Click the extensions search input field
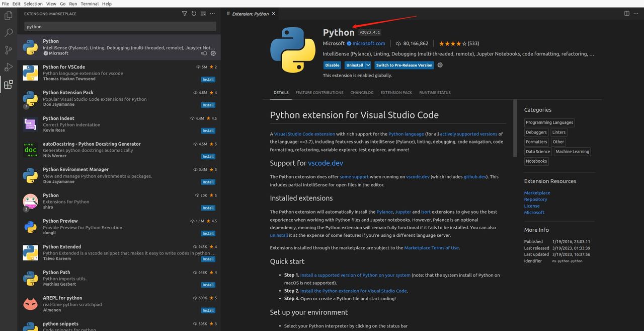644x331 pixels. coord(120,27)
